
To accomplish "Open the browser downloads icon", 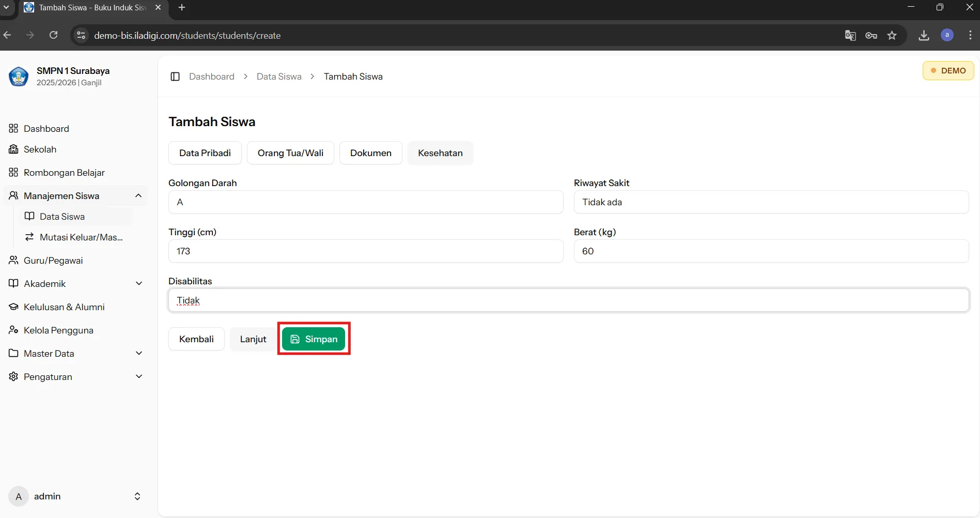I will (924, 35).
